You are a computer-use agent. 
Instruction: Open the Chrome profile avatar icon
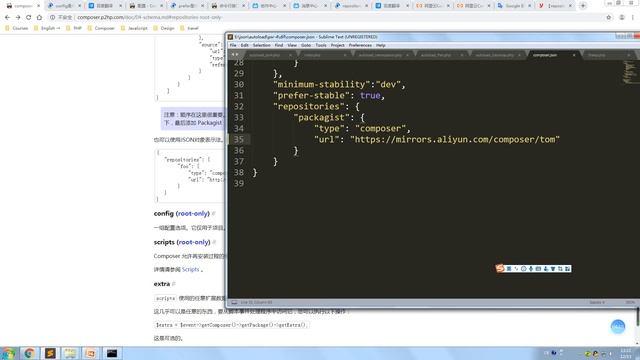point(622,18)
